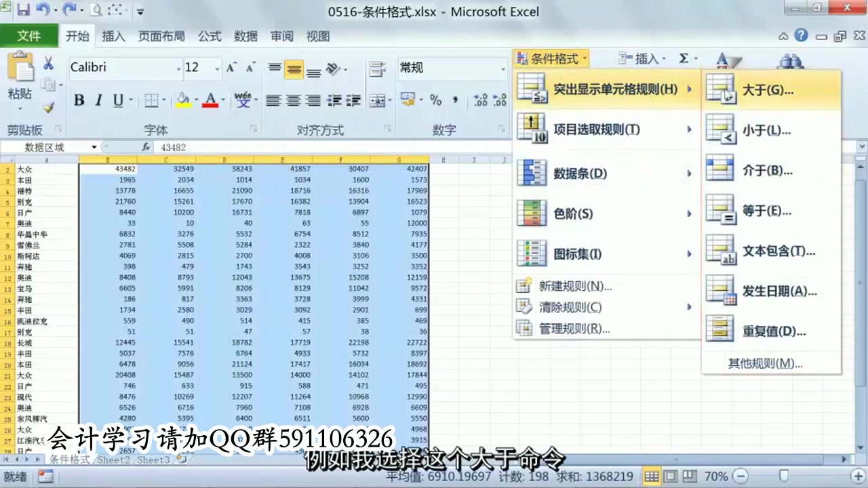This screenshot has height=488, width=868.
Task: Switch to the 页面布局 tab
Action: coord(161,37)
